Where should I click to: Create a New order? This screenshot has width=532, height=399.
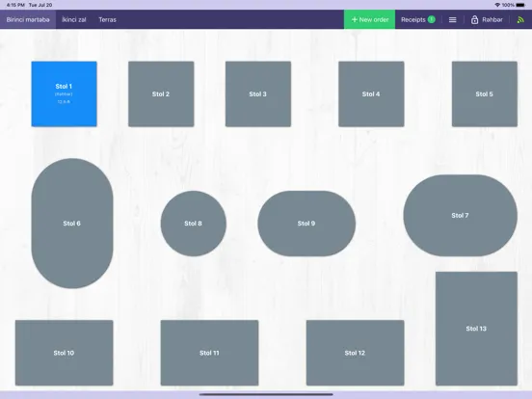(369, 19)
